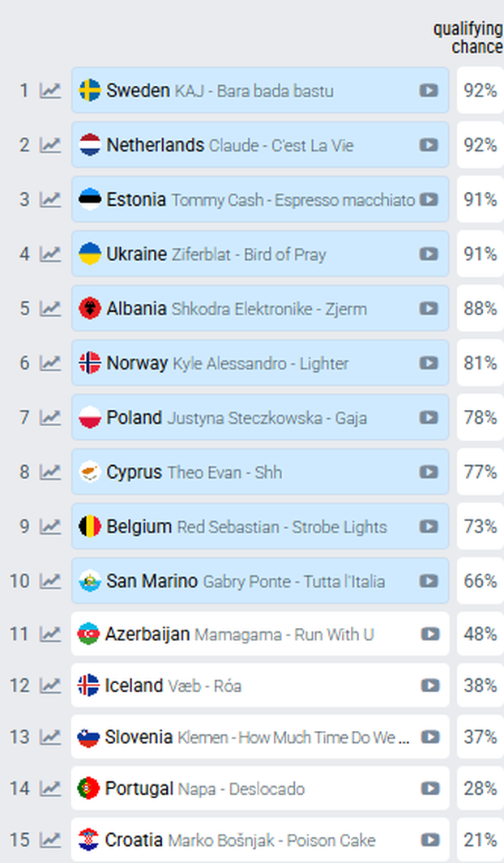Open the trend graph icon for Ukraine

49,254
